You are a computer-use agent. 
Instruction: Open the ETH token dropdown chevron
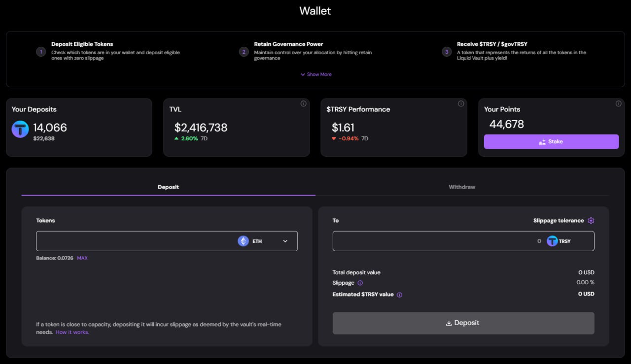(285, 241)
